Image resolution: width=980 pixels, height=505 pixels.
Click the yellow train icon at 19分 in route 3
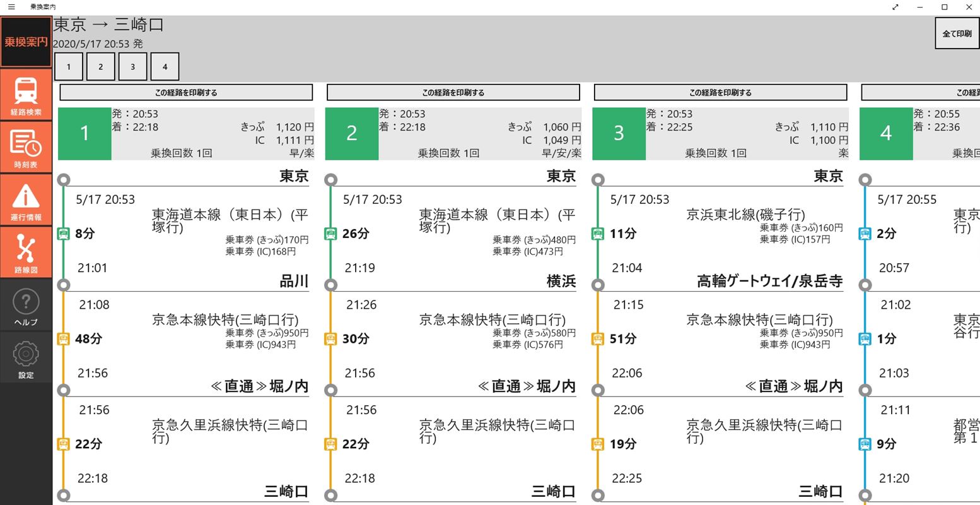(x=598, y=444)
